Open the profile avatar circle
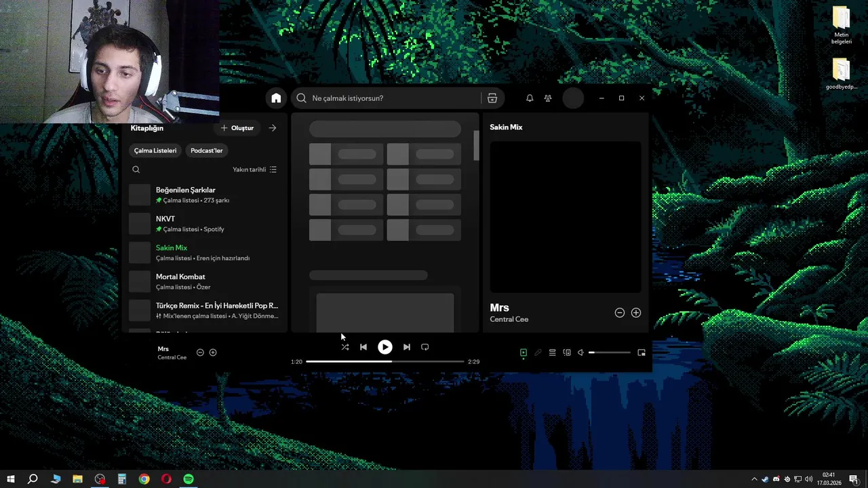 click(573, 98)
